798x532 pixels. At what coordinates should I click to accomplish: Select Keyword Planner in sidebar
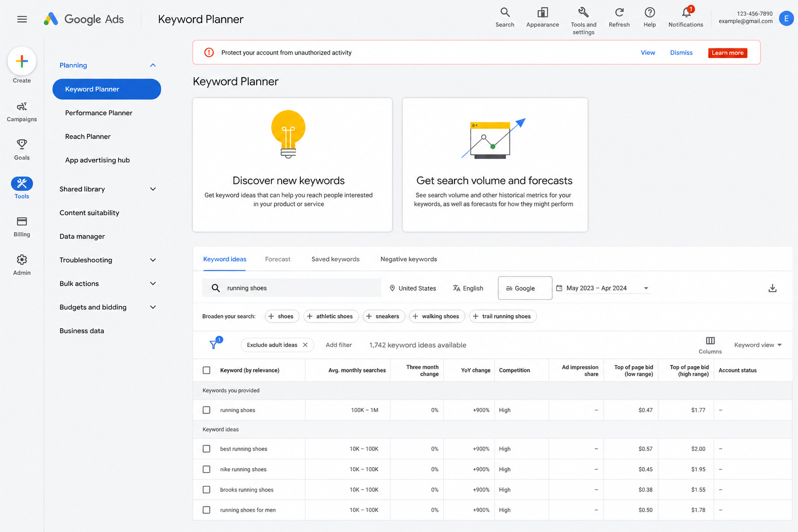[x=107, y=89]
